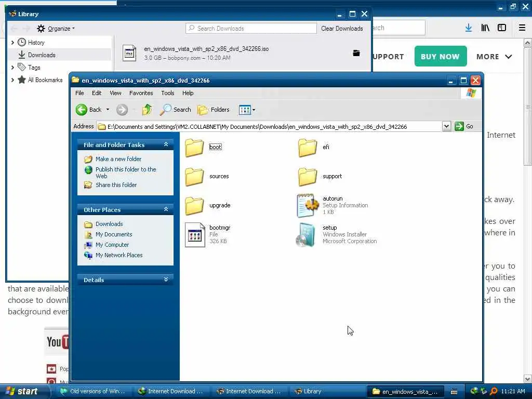Image resolution: width=532 pixels, height=399 pixels.
Task: Open Back button history dropdown arrow
Action: click(x=108, y=110)
